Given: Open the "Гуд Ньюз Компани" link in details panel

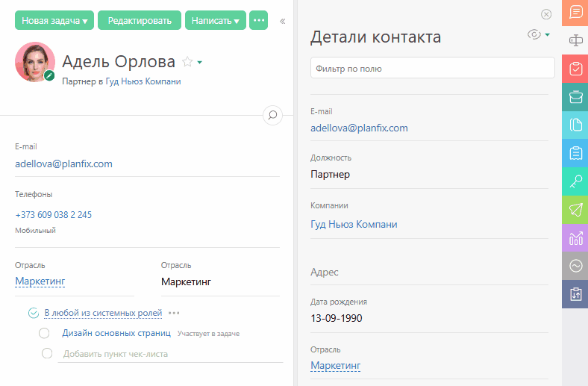Looking at the screenshot, I should pos(354,224).
